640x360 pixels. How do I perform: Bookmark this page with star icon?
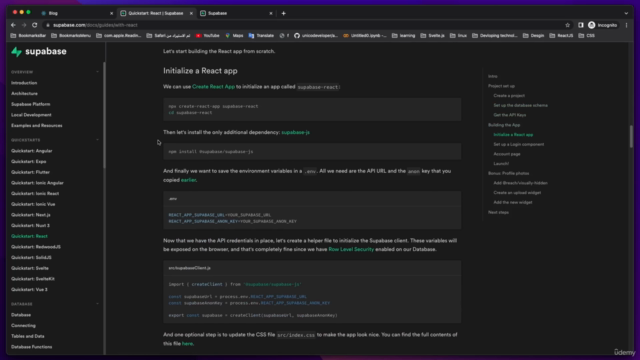(567, 25)
